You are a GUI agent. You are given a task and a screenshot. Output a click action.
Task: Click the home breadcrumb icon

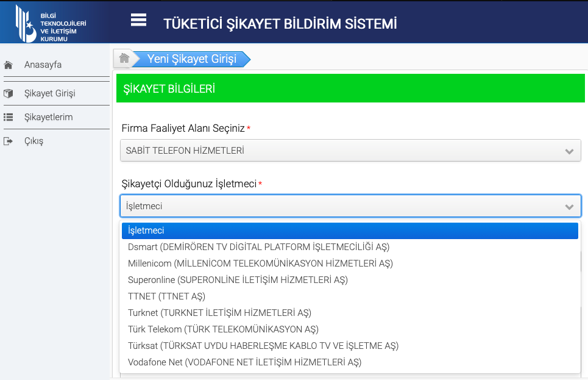pos(124,59)
